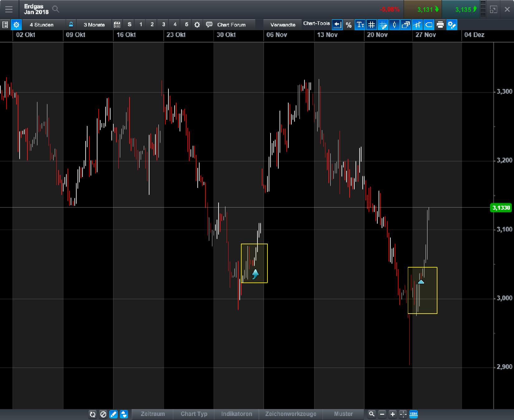The width and height of the screenshot is (514, 420).
Task: Click the Chart Forum button
Action: pyautogui.click(x=231, y=24)
